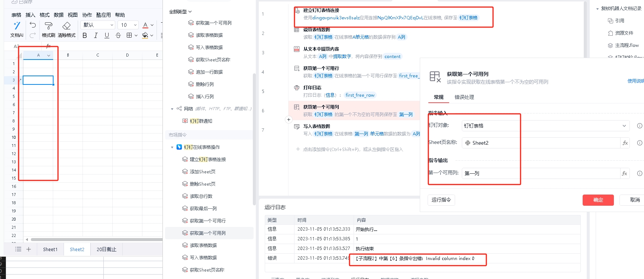Click the undo arrow in spreadsheet toolbar

pos(33,25)
